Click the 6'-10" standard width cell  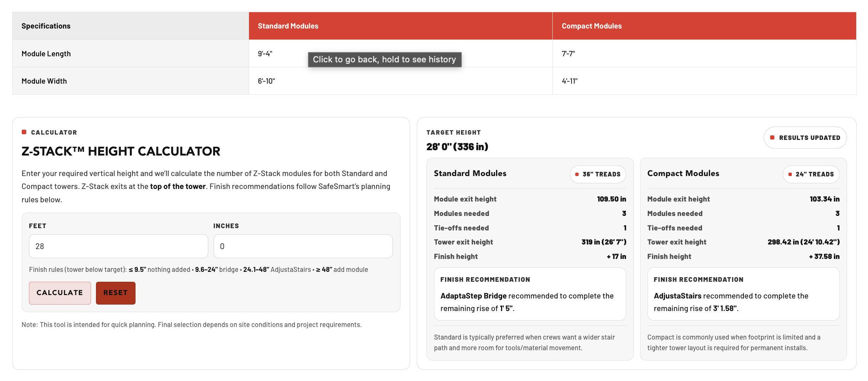[x=400, y=81]
